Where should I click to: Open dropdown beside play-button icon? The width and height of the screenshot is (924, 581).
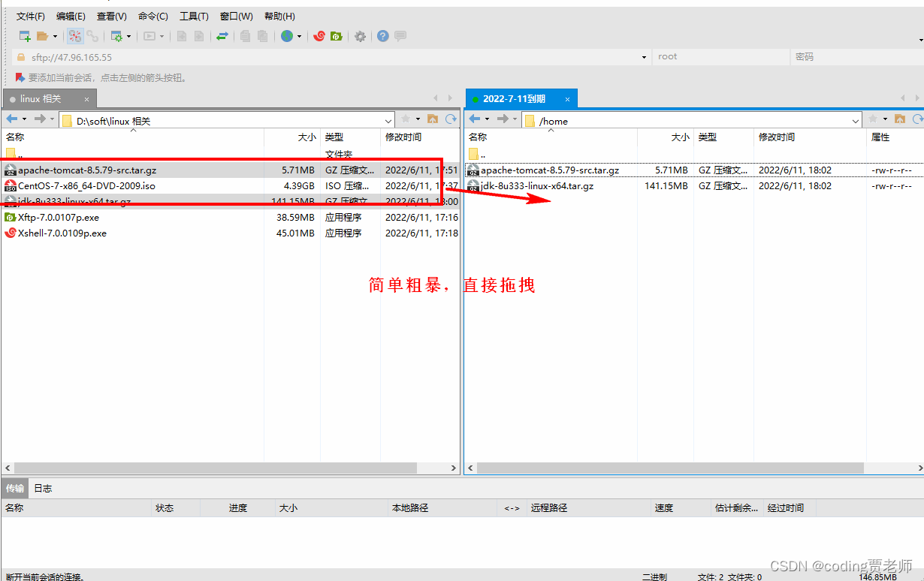pos(162,36)
